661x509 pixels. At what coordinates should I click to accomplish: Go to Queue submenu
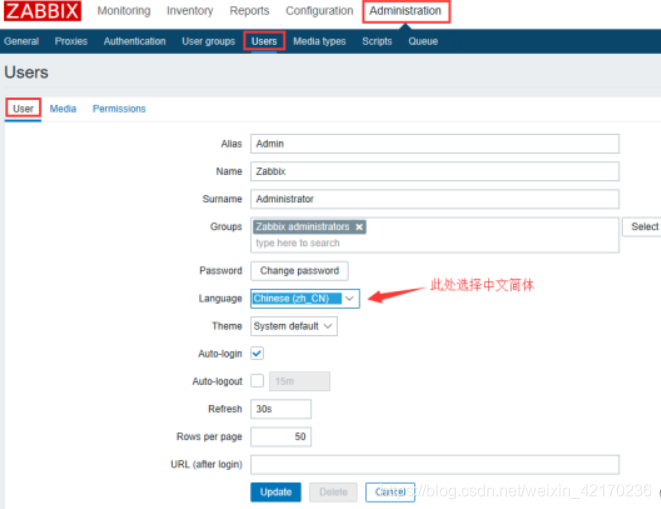(x=423, y=41)
